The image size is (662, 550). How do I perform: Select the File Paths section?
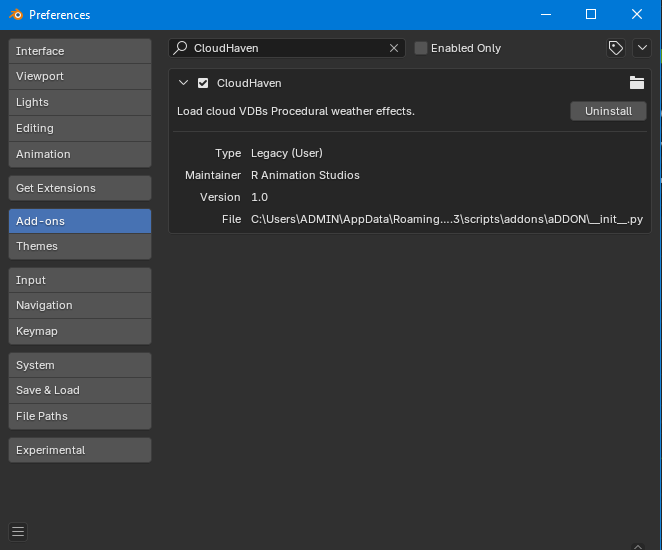point(80,416)
